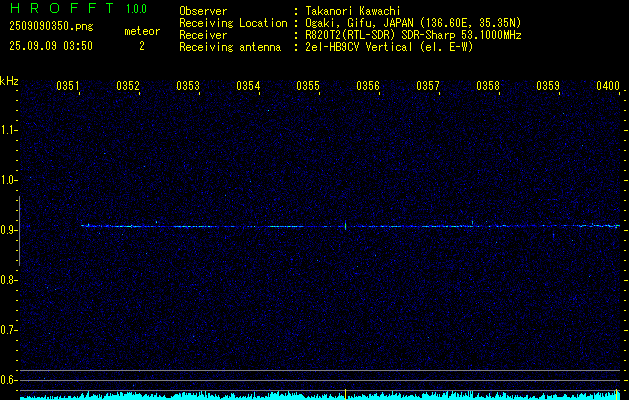Click the 0351 time marker
Screen dimensions: 629x400
coord(68,85)
